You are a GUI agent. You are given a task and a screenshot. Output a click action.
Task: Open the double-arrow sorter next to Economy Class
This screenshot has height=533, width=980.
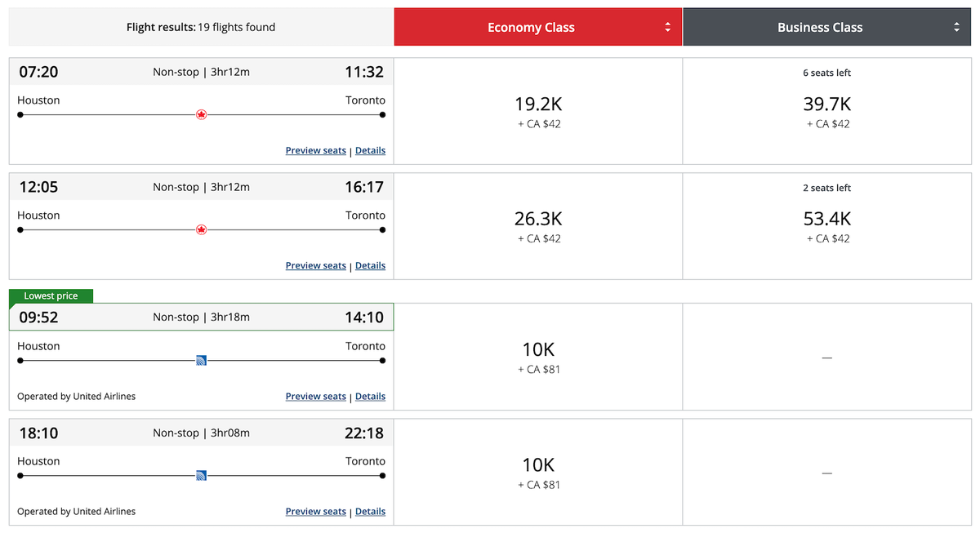click(x=669, y=26)
